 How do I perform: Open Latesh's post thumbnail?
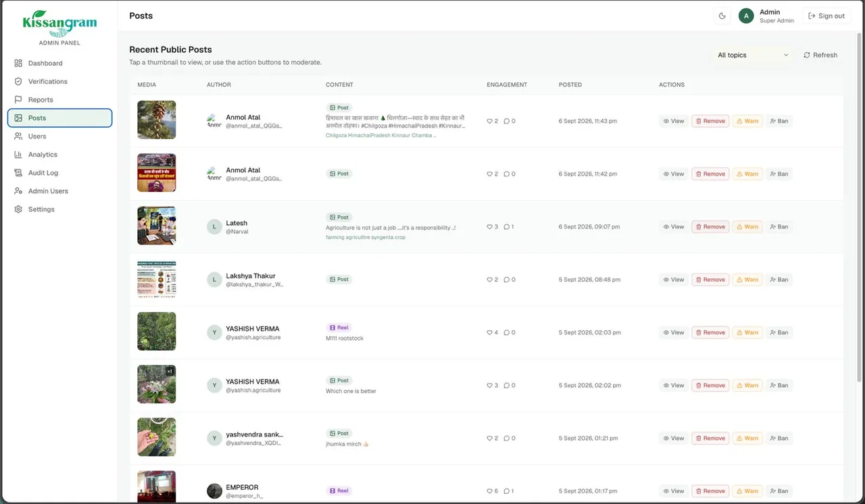coord(157,226)
